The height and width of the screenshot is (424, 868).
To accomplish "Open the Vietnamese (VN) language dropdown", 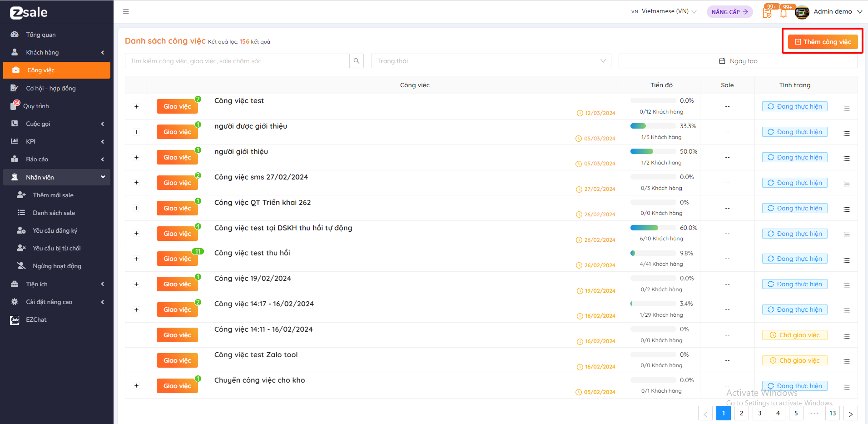I will pyautogui.click(x=664, y=11).
